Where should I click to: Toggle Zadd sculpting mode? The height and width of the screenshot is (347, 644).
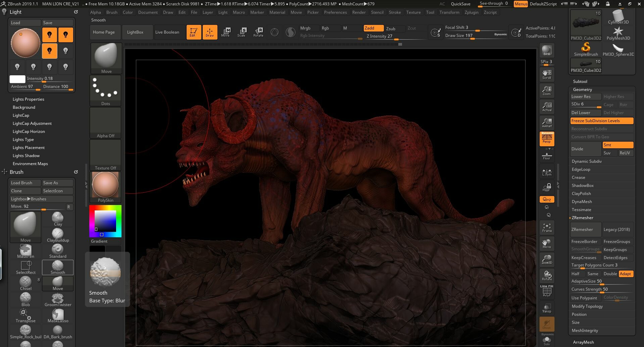(x=373, y=28)
